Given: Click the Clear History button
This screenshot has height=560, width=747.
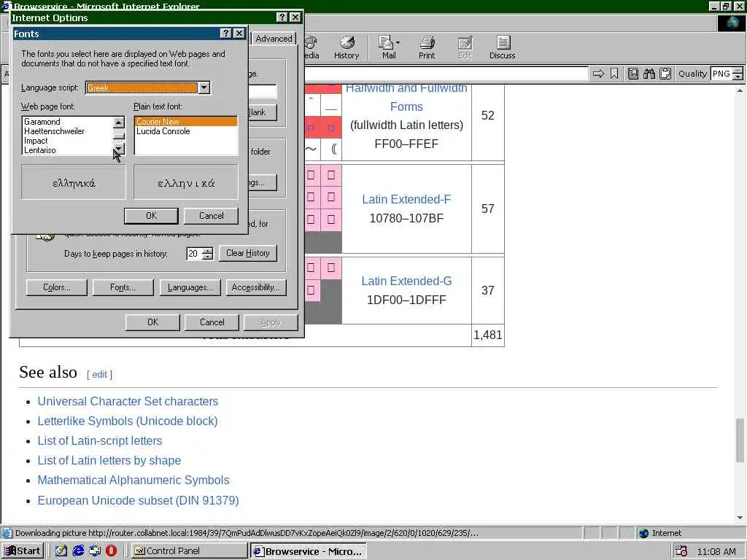Looking at the screenshot, I should (248, 253).
